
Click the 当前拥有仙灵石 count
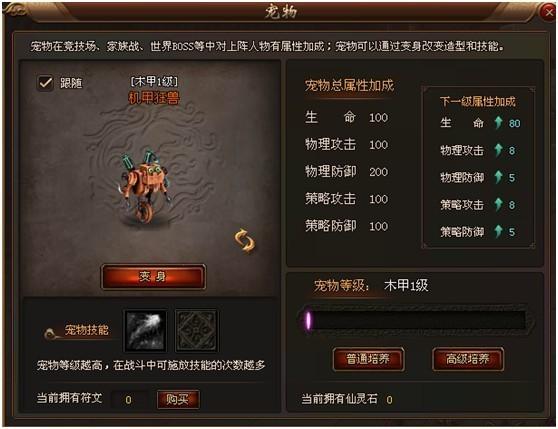389,399
